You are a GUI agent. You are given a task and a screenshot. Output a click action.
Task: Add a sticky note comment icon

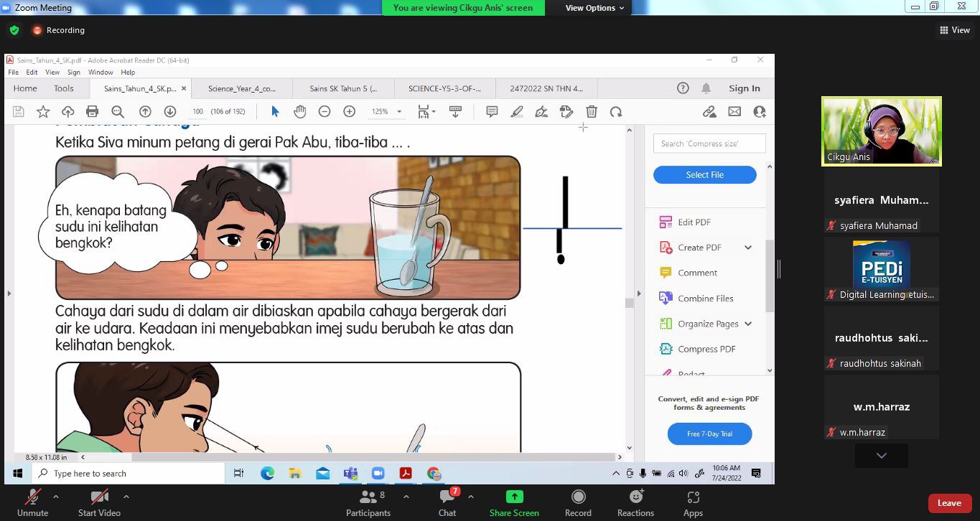click(492, 112)
